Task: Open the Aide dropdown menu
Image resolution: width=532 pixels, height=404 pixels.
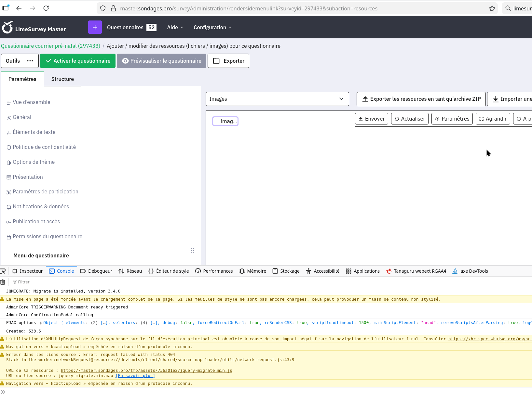Action: point(175,27)
